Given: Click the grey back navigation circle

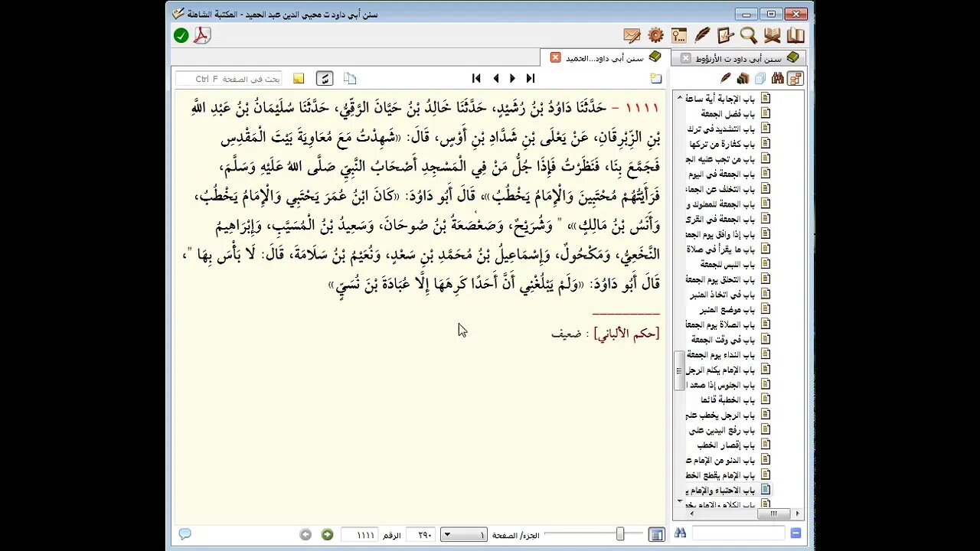Looking at the screenshot, I should pyautogui.click(x=305, y=534).
